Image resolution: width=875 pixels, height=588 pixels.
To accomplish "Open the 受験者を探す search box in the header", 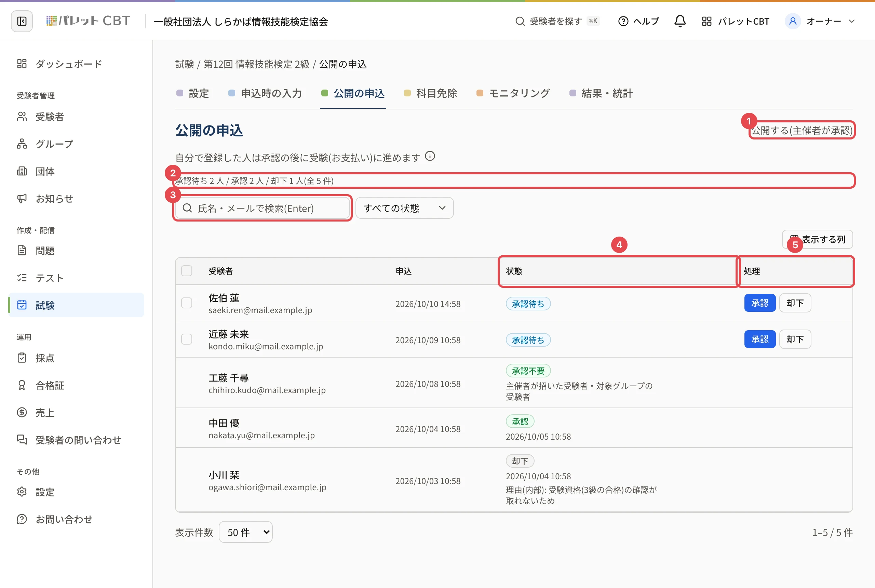I will tap(557, 22).
